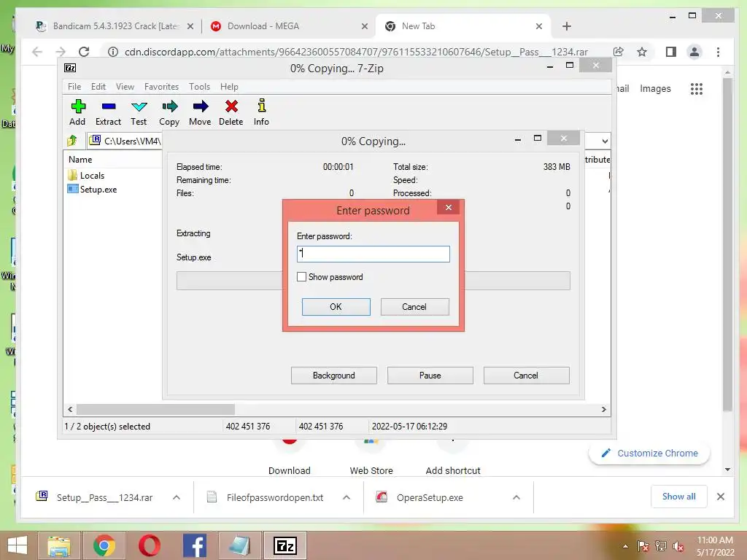Image resolution: width=747 pixels, height=560 pixels.
Task: Close the Download - MEGA tab
Action: (x=365, y=26)
